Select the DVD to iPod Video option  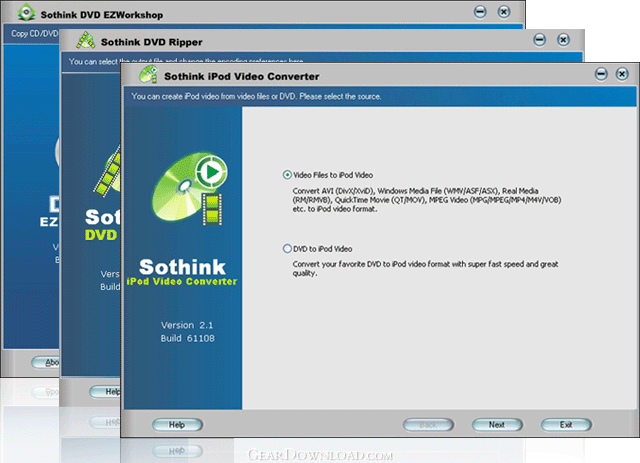point(318,249)
